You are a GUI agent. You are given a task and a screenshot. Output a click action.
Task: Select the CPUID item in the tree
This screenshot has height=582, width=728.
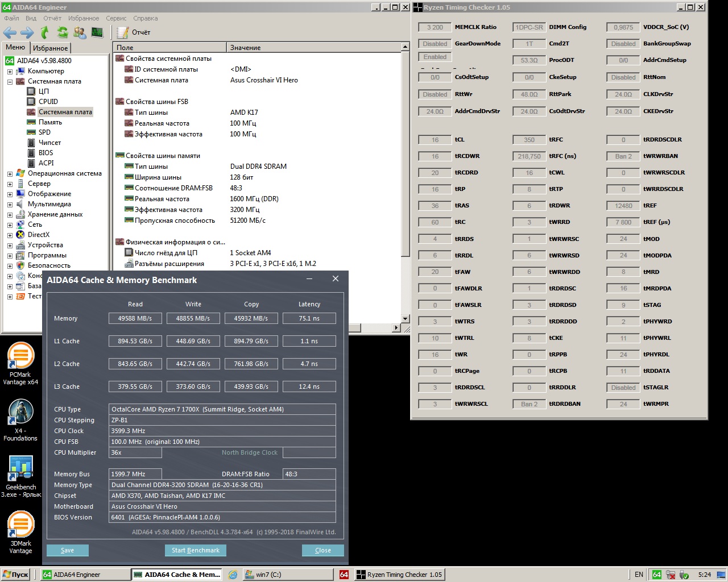48,102
